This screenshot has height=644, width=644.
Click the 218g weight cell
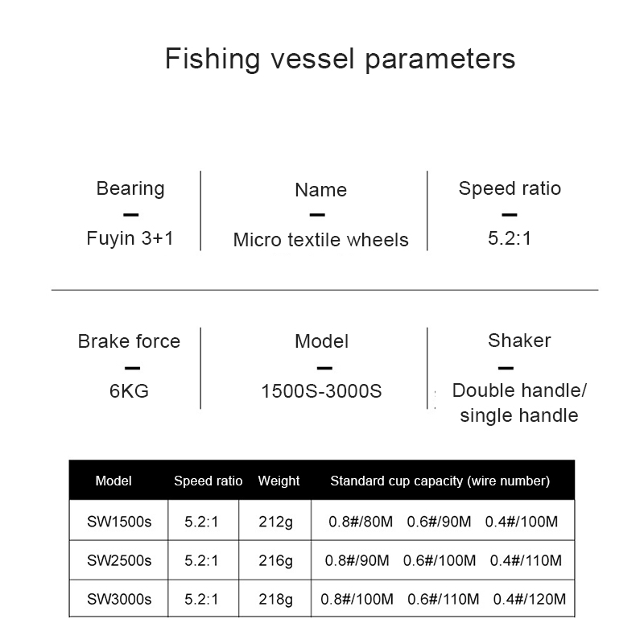coord(278,599)
